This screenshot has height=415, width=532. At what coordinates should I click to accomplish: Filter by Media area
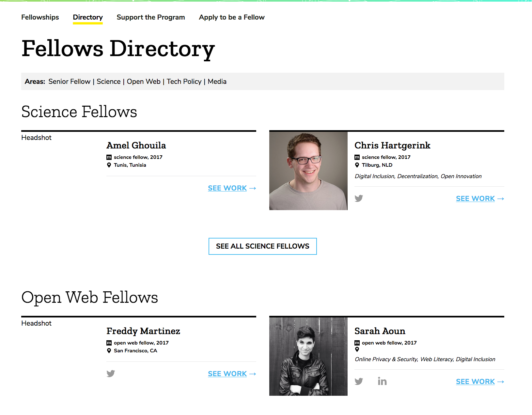(217, 82)
